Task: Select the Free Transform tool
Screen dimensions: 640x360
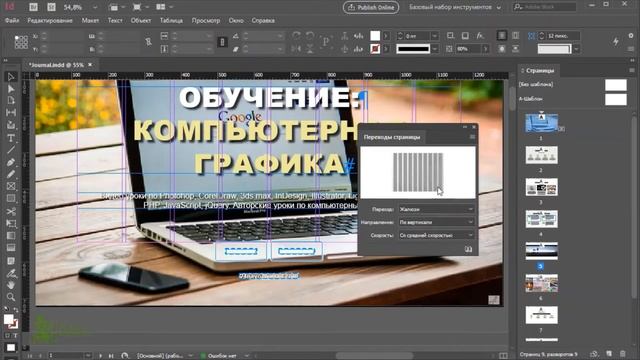Action: tap(11, 224)
